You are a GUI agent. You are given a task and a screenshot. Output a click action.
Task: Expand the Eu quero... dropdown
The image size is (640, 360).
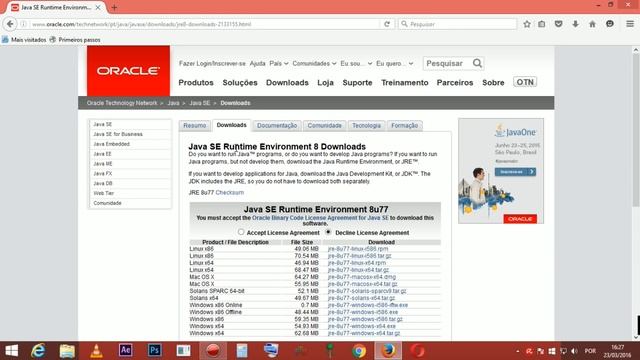[395, 63]
